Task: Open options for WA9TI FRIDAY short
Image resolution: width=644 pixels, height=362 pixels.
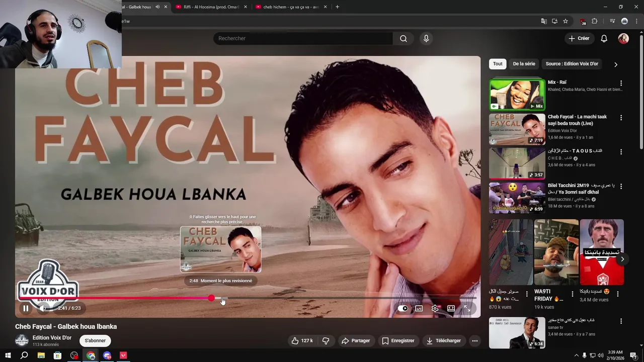Action: click(572, 294)
